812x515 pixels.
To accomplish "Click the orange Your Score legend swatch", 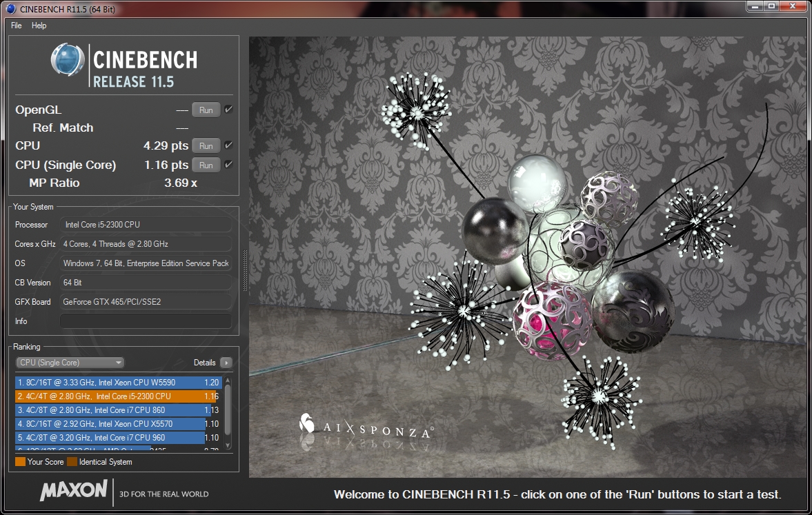I will pyautogui.click(x=20, y=462).
